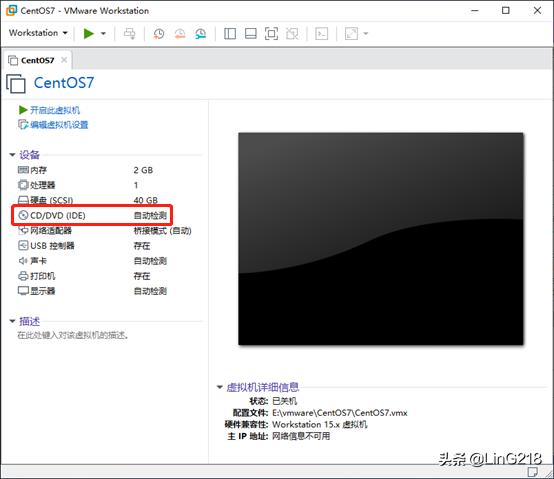Screen dimensions: 554x479
Task: Click the VMware app icon in title bar
Action: click(x=11, y=10)
